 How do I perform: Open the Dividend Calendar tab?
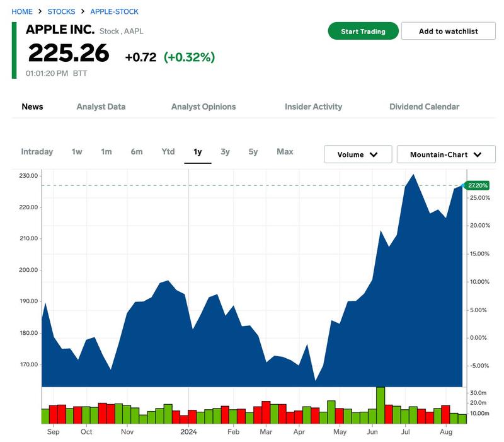click(x=424, y=107)
